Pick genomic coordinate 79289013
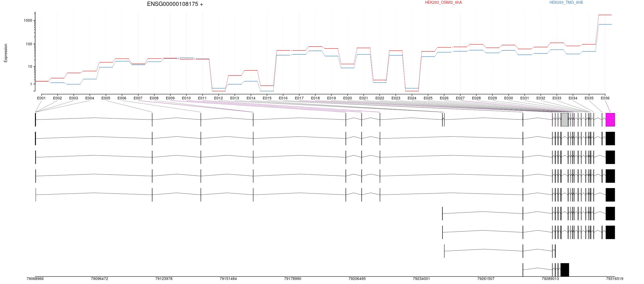The image size is (644, 284). point(550,279)
